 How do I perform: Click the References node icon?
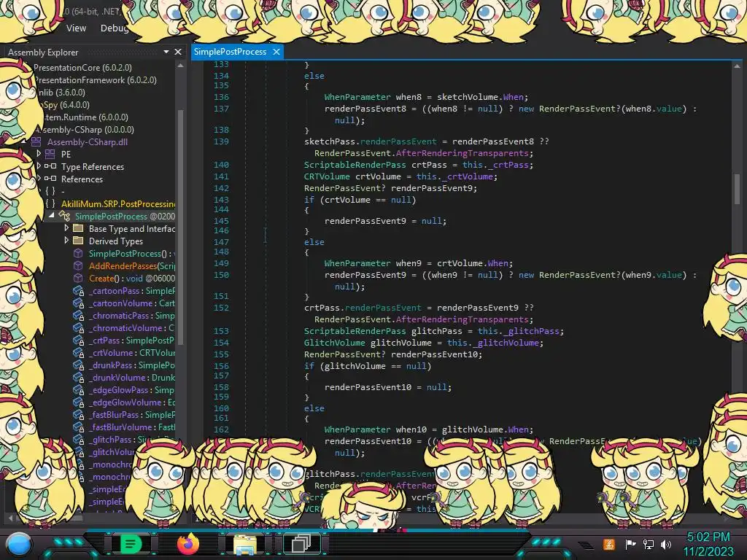click(x=50, y=179)
